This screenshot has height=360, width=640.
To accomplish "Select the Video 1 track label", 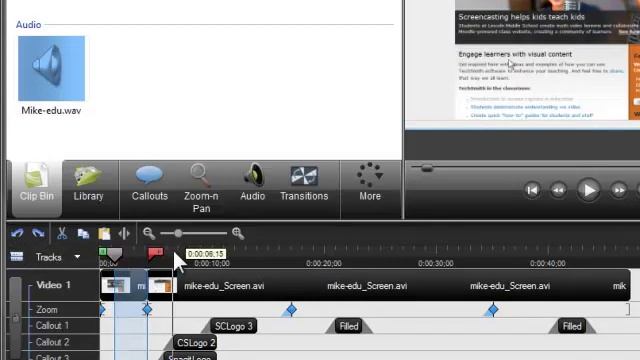I will 53,285.
